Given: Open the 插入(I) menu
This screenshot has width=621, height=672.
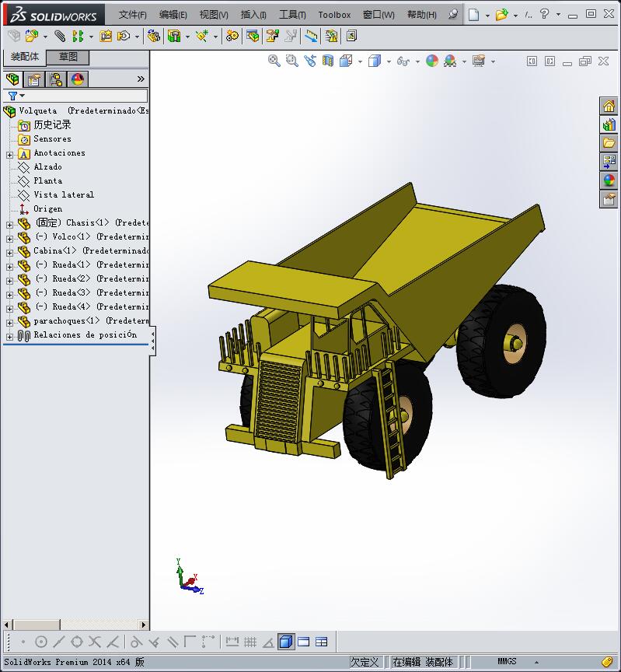Looking at the screenshot, I should (253, 15).
